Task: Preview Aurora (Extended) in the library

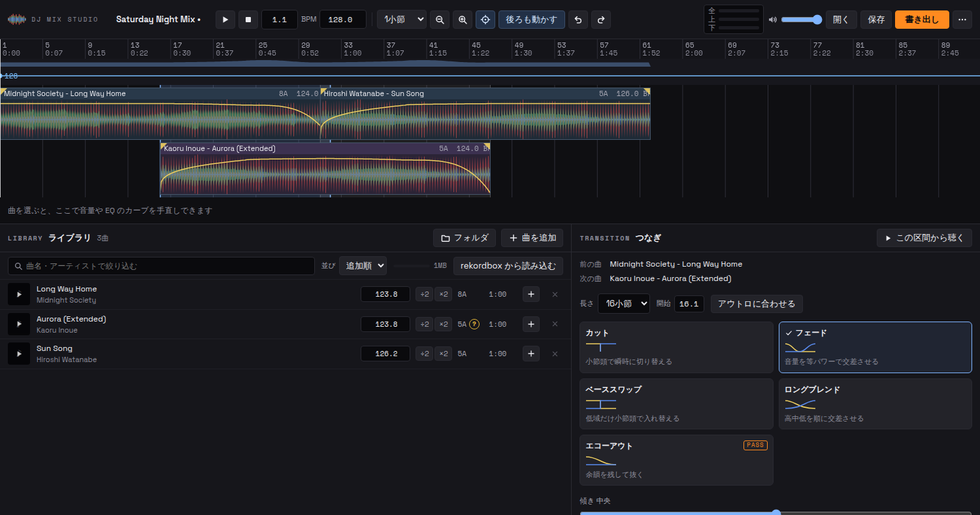Action: pos(19,324)
